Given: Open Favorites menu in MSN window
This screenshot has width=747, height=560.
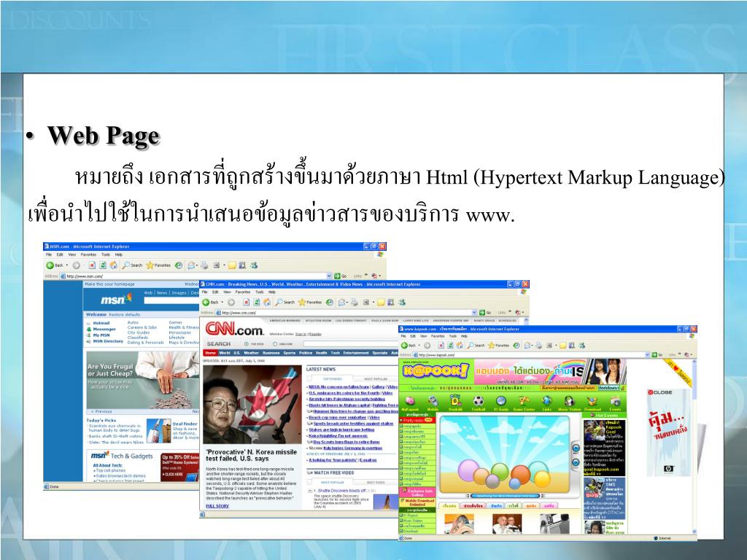Looking at the screenshot, I should point(88,254).
